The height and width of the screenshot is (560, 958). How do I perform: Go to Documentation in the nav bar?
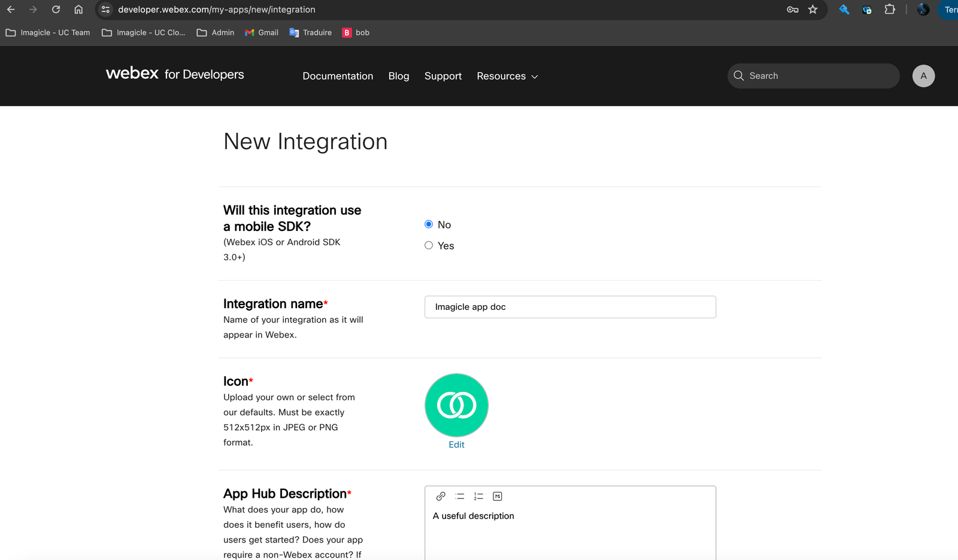click(x=338, y=76)
